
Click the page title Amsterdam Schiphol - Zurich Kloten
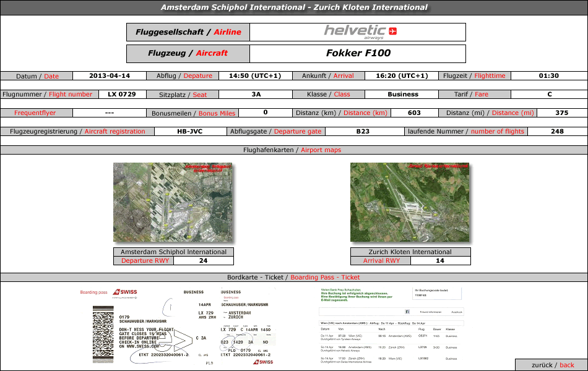294,7
